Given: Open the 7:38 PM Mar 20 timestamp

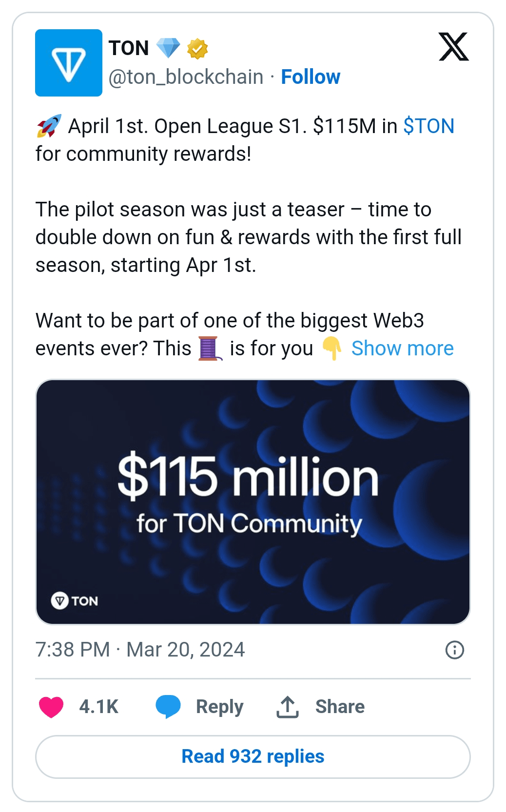Looking at the screenshot, I should click(x=140, y=650).
